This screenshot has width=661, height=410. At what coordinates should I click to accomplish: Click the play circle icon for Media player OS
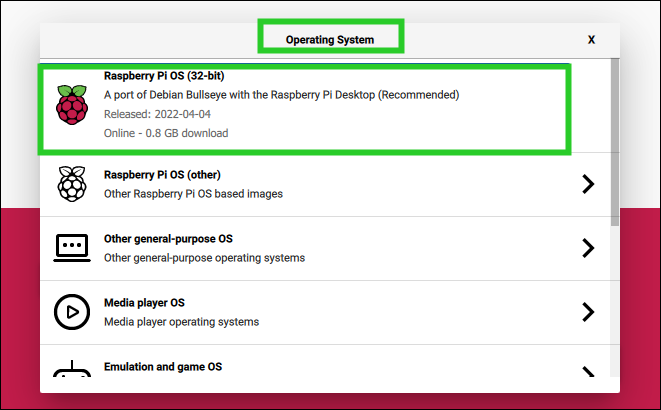72,312
